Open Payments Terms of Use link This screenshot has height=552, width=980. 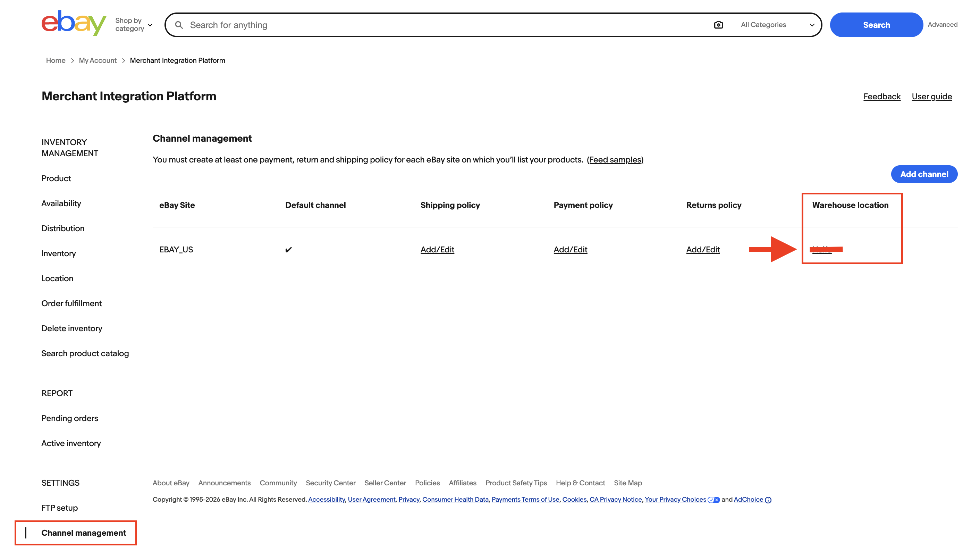(x=525, y=500)
